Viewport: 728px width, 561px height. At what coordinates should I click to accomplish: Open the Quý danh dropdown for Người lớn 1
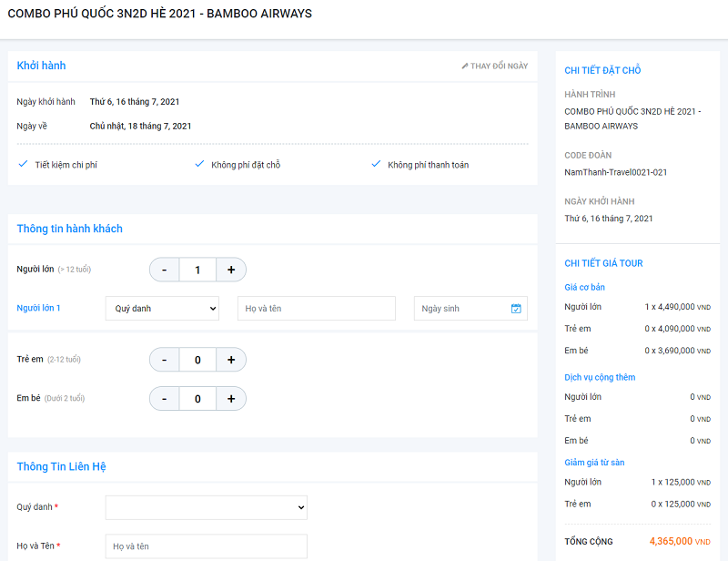click(162, 309)
